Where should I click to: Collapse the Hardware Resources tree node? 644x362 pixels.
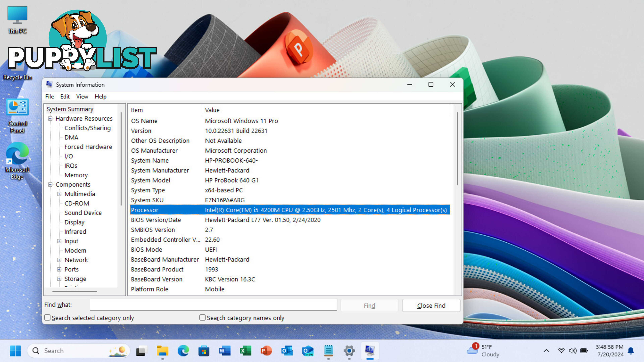point(50,119)
